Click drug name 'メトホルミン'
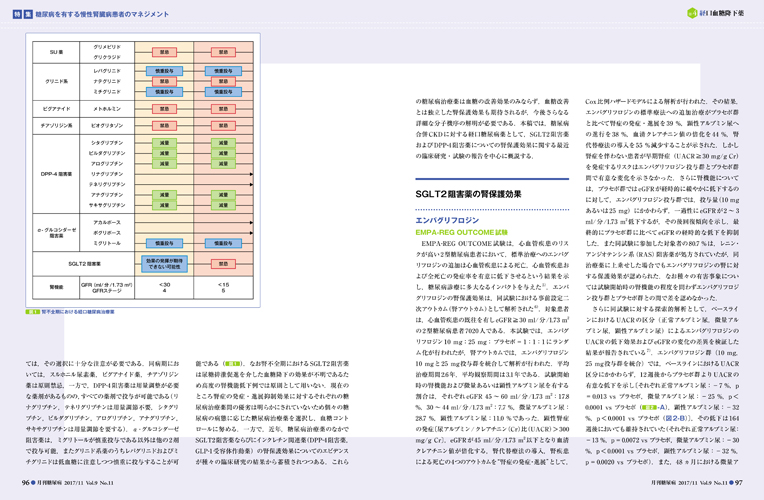The image size is (764, 500). [107, 109]
